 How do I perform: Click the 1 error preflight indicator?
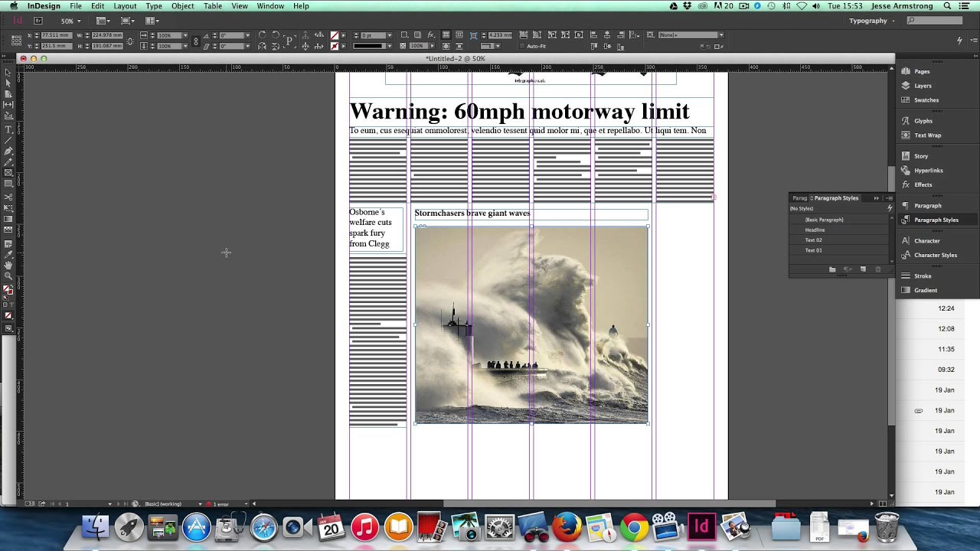click(218, 504)
